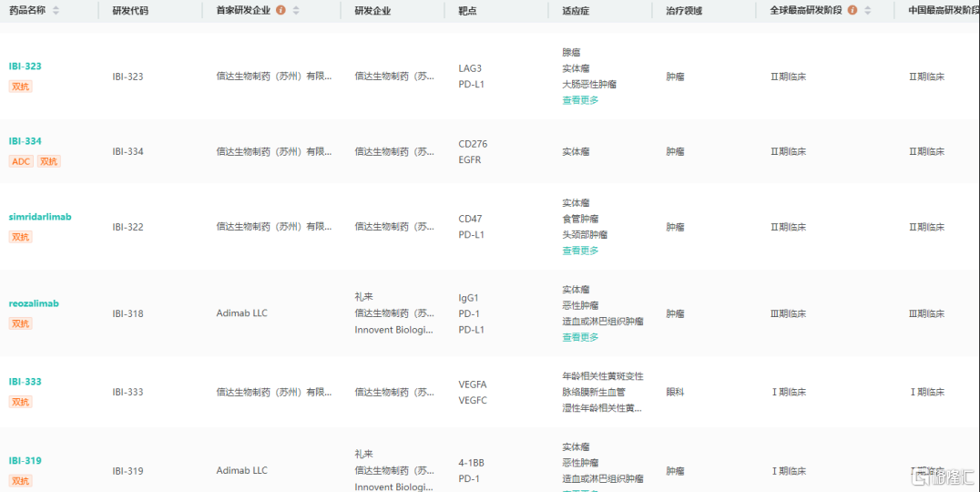Click 研发代码 column header
The image size is (980, 492).
tap(130, 11)
